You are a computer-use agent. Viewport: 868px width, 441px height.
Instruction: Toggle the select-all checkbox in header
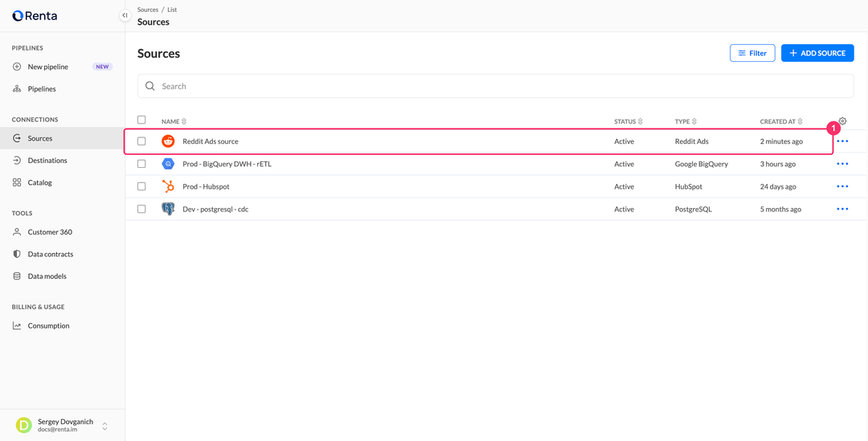(141, 120)
